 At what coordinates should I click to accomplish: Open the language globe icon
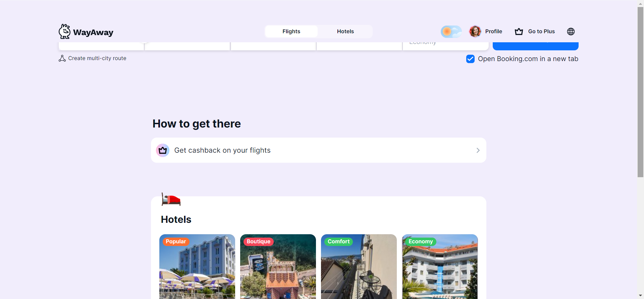(x=571, y=32)
